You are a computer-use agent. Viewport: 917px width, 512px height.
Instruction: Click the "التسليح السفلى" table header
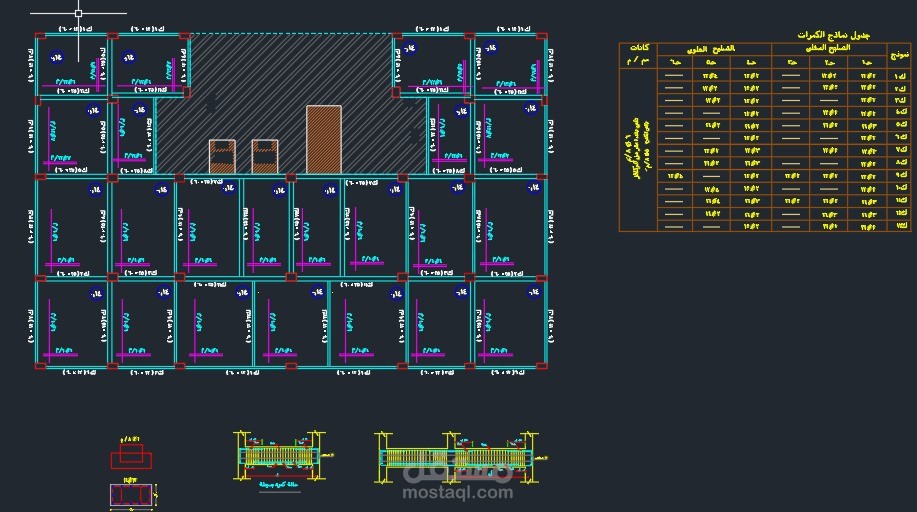pyautogui.click(x=828, y=48)
